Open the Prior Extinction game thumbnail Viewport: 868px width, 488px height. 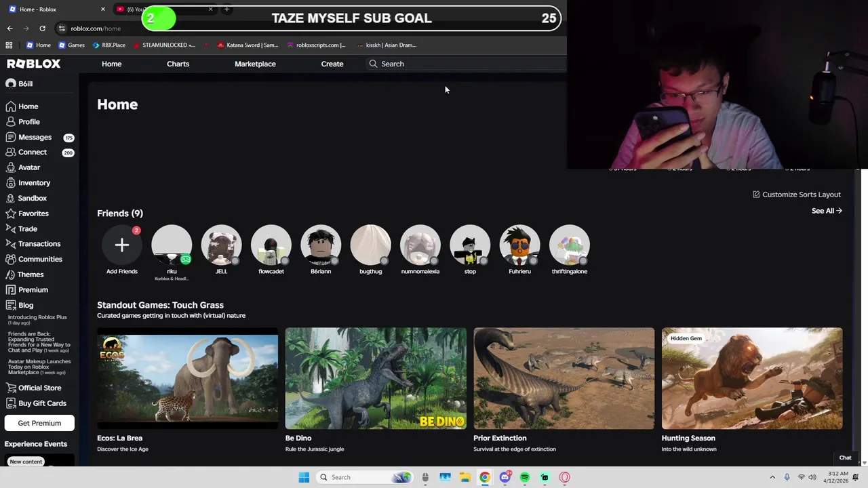564,378
